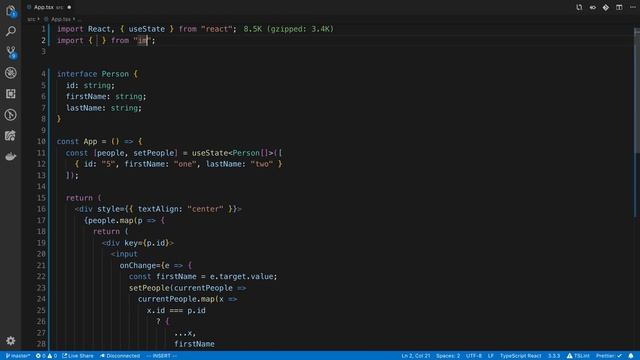The height and width of the screenshot is (360, 640).
Task: Select TypeScript React language mode
Action: point(520,356)
